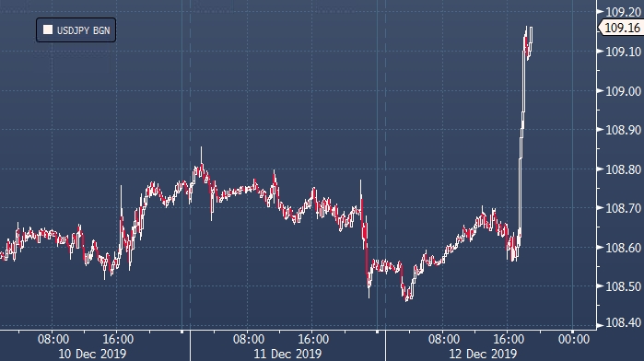Click the 10 Dec 2019 date label
Viewport: 644px width, 361px height.
[92, 354]
